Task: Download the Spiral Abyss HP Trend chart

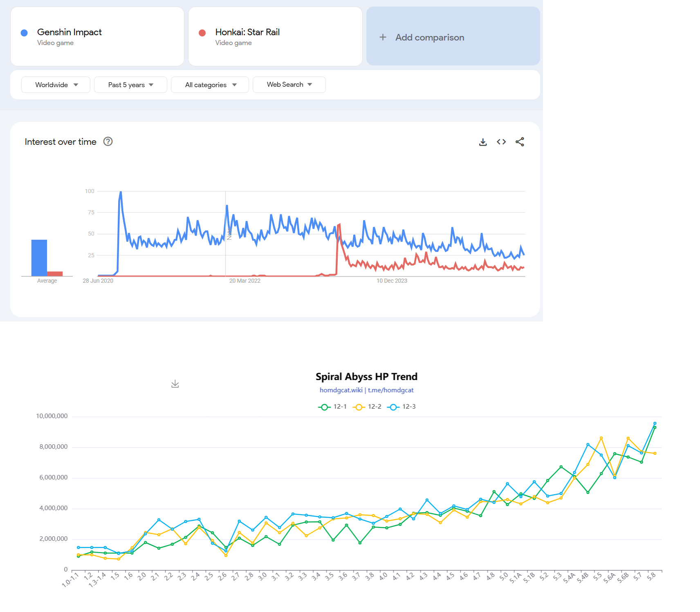Action: click(x=175, y=384)
